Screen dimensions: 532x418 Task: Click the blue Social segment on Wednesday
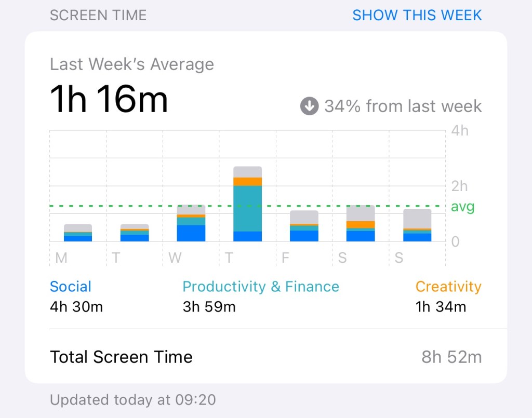point(191,233)
